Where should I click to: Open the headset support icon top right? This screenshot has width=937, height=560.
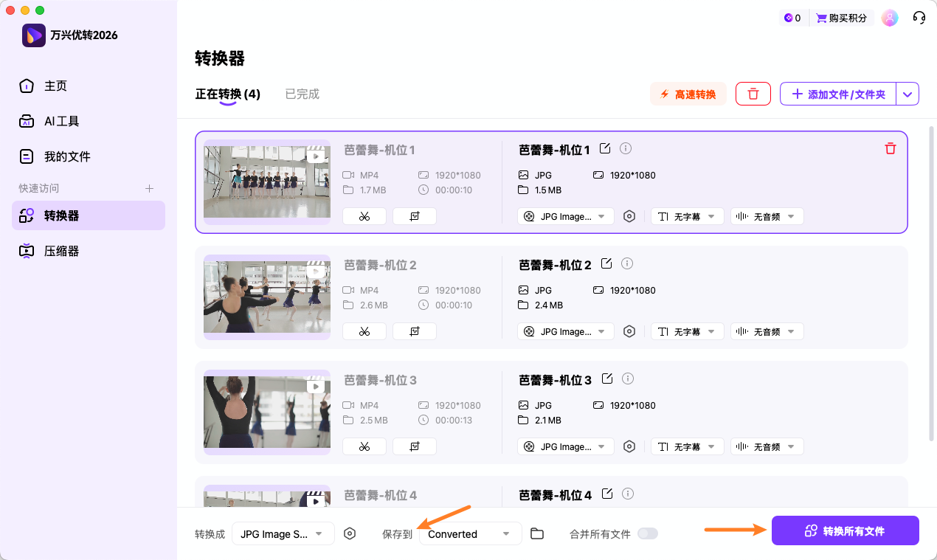pos(919,17)
